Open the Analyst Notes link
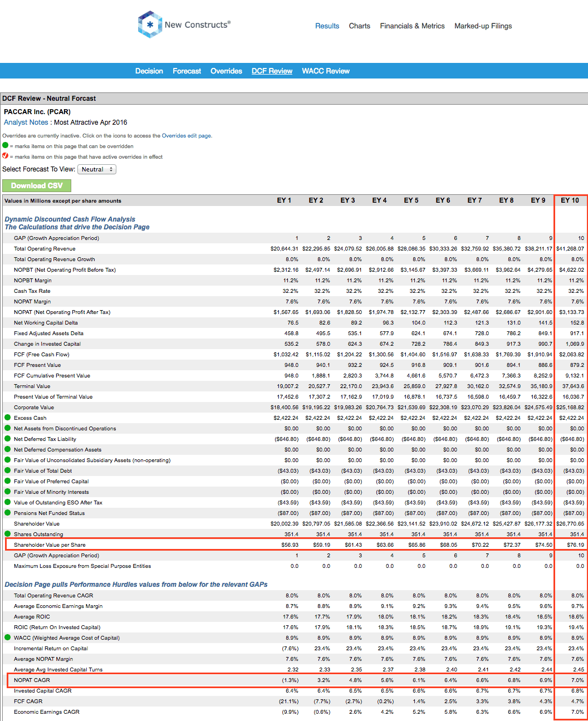Viewport: 588px width, 721px height. point(26,122)
